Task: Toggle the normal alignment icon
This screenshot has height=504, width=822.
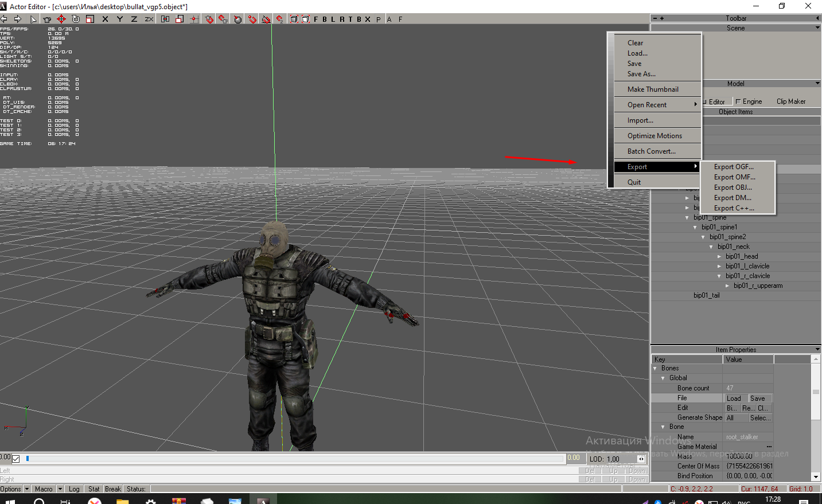Action: pos(238,19)
